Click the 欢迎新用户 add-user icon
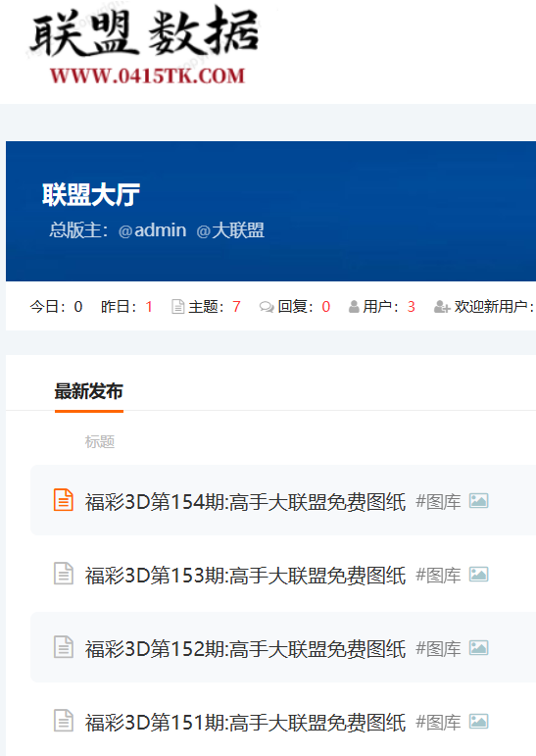The width and height of the screenshot is (536, 756). click(442, 307)
